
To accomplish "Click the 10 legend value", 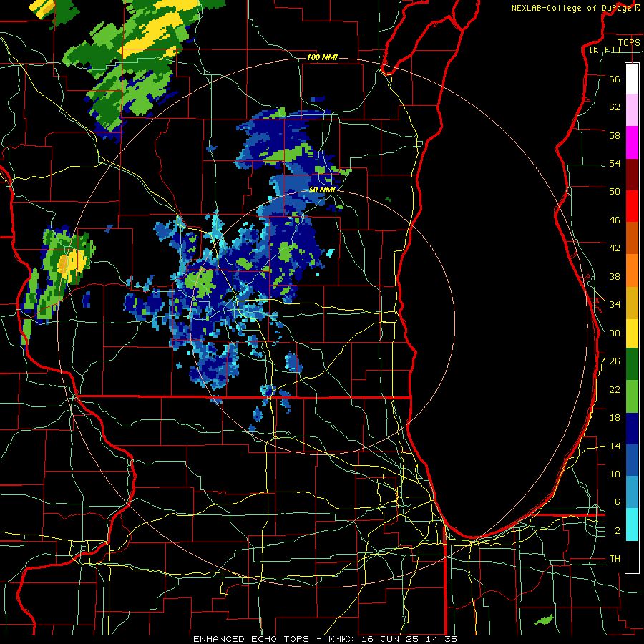I will (615, 474).
